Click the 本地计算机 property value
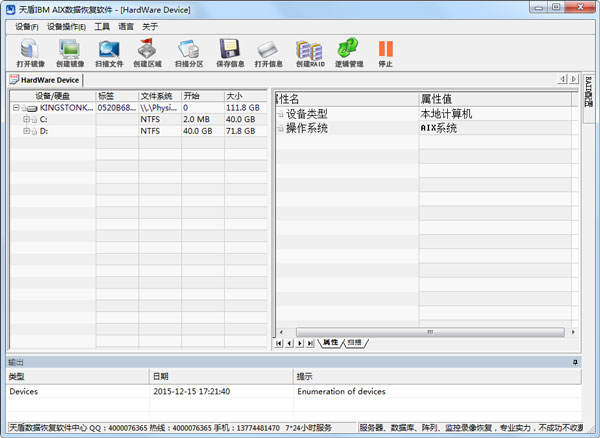This screenshot has width=600, height=438. [446, 114]
